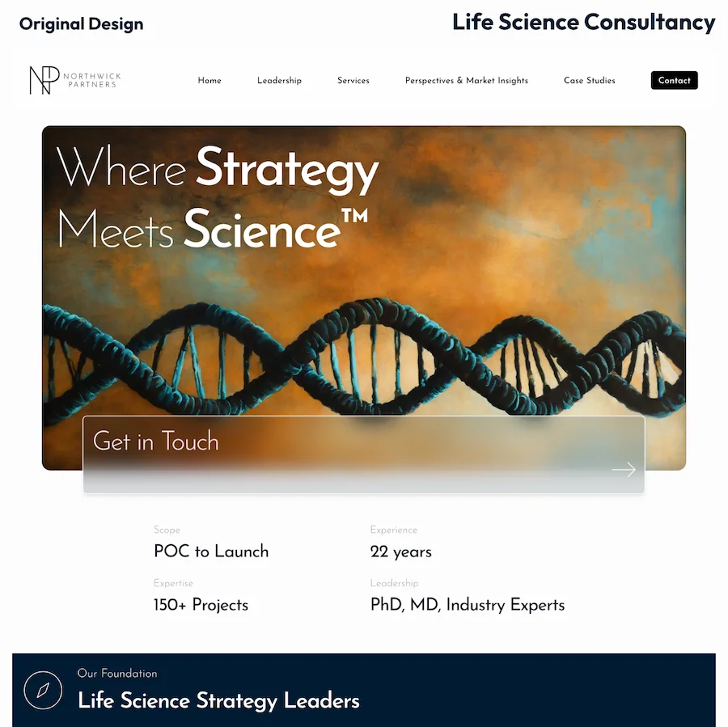Viewport: 728px width, 727px height.
Task: Click the Northwick Partners NP logo
Action: click(74, 80)
